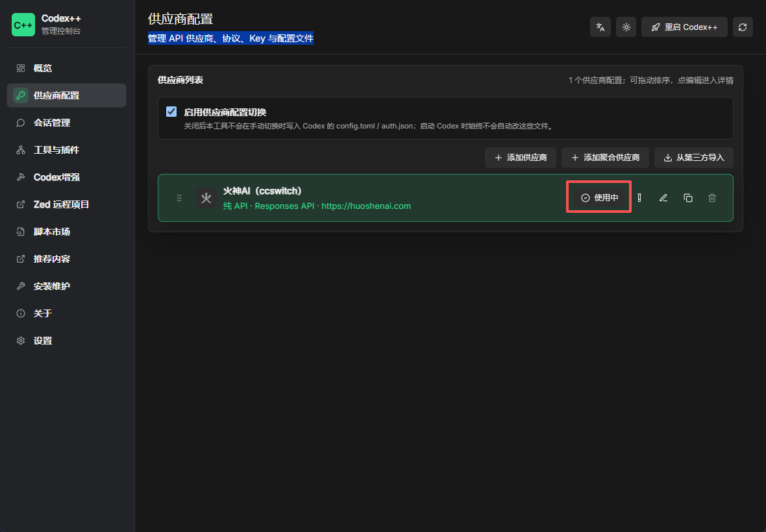Click the 火 avatar of 火神AI provider
This screenshot has width=766, height=532.
[206, 198]
